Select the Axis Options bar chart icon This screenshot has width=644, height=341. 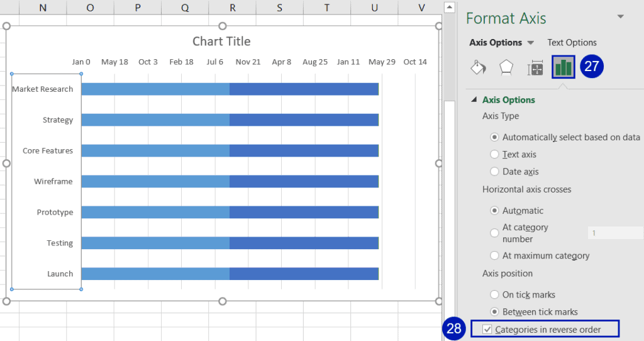[x=563, y=67]
